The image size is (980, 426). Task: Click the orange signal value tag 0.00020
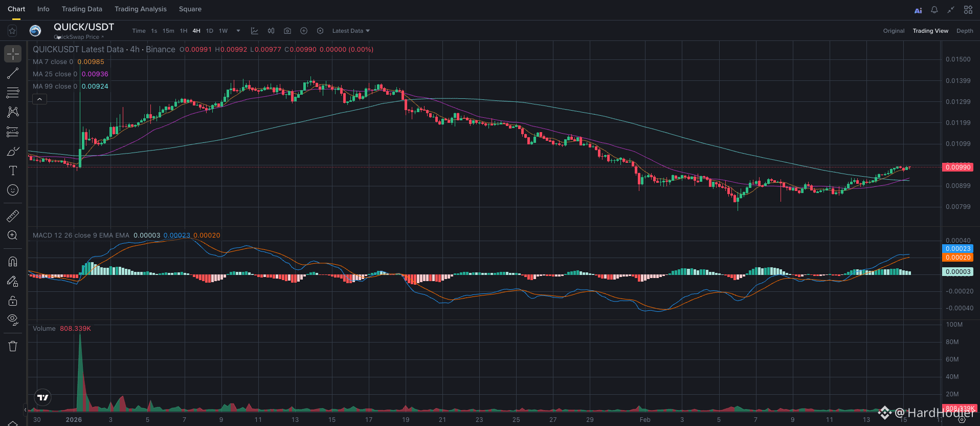tap(957, 258)
